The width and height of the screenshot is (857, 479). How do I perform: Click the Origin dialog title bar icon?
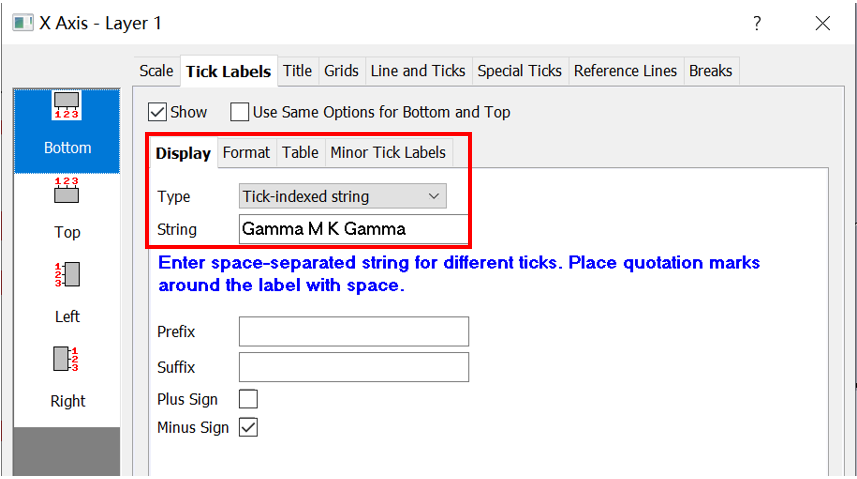(23, 23)
